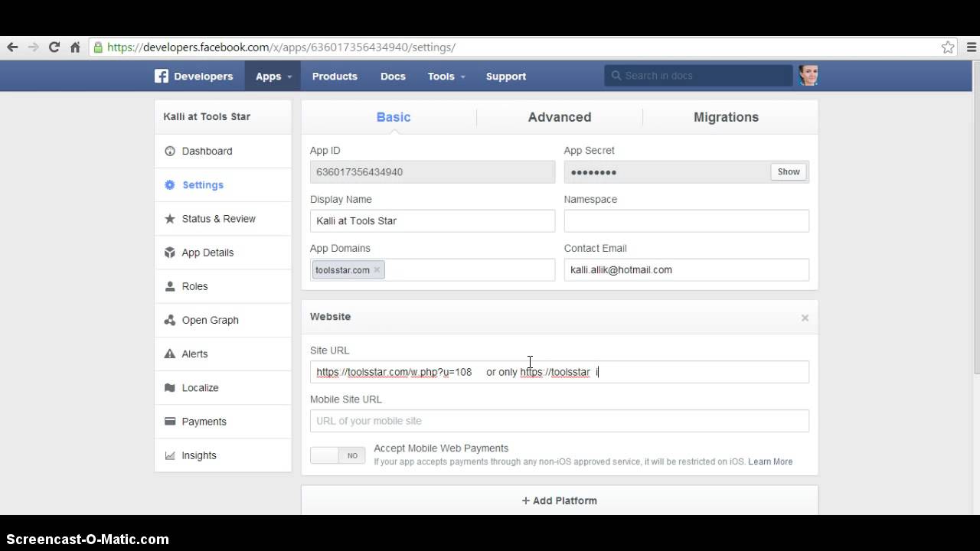Open the browser home page icon

(75, 47)
